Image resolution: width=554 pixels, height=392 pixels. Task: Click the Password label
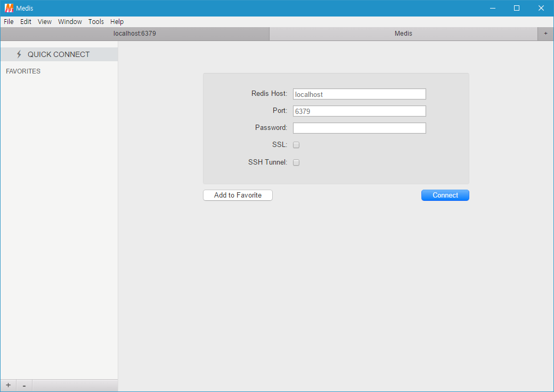click(x=271, y=127)
